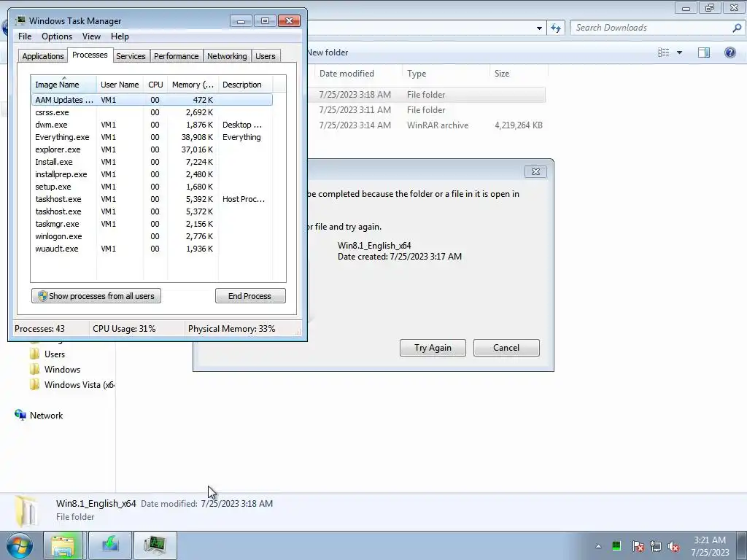
Task: Open the view options dropdown arrow
Action: coord(679,52)
